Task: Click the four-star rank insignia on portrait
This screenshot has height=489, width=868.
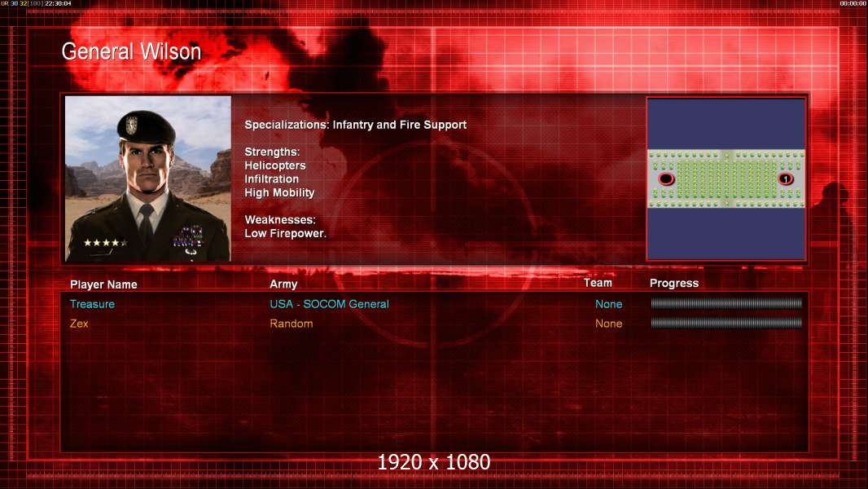Action: (x=105, y=243)
